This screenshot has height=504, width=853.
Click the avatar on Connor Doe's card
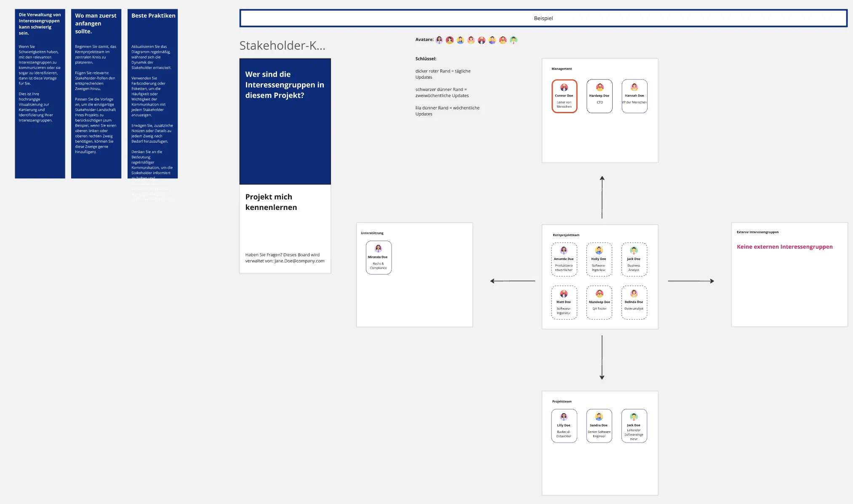pyautogui.click(x=564, y=88)
